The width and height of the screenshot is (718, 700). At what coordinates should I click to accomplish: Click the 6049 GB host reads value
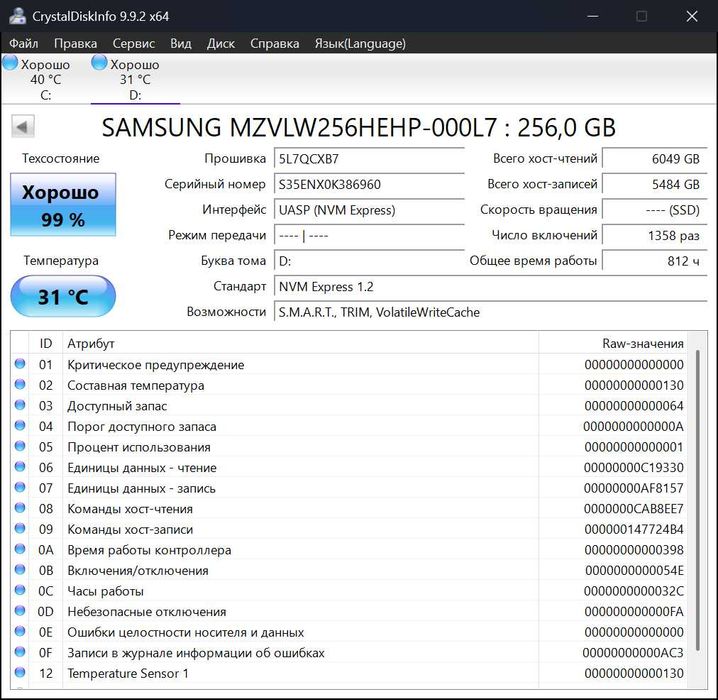pyautogui.click(x=654, y=159)
